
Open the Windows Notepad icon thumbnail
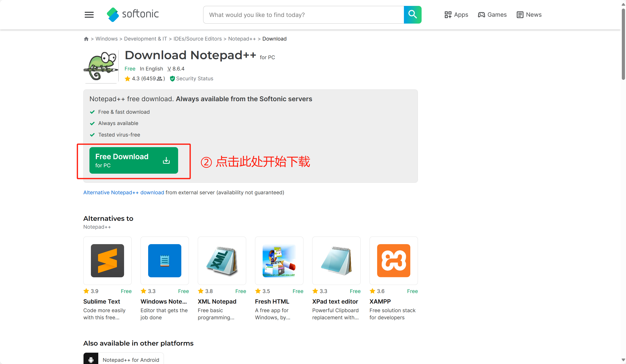click(x=165, y=260)
